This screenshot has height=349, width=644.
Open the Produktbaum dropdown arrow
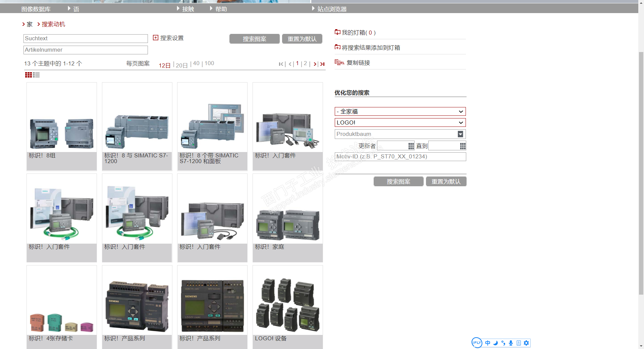(461, 134)
